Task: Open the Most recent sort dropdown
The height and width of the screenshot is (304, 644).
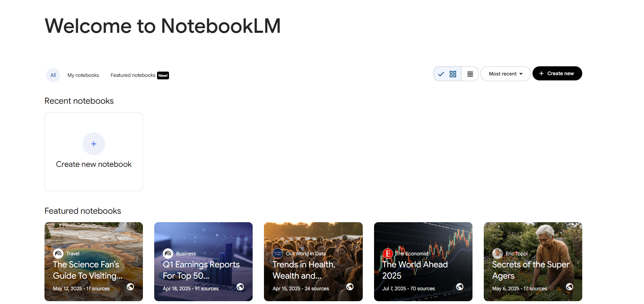Action: pos(505,74)
